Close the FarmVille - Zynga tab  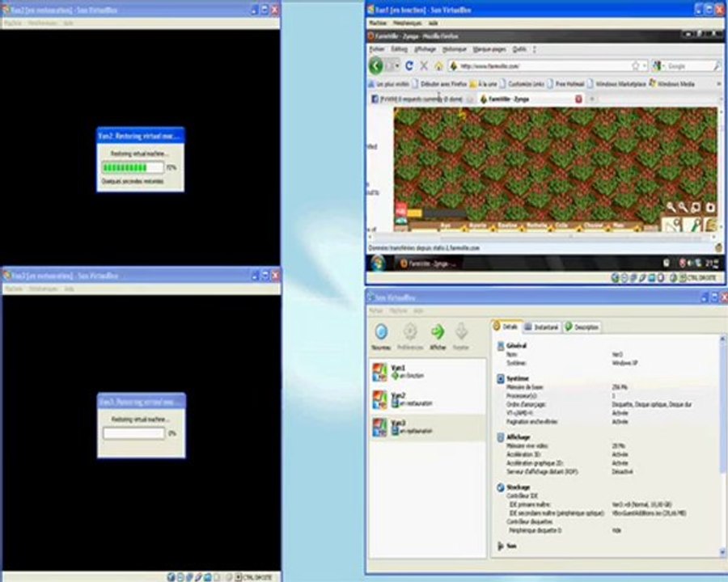[x=578, y=99]
